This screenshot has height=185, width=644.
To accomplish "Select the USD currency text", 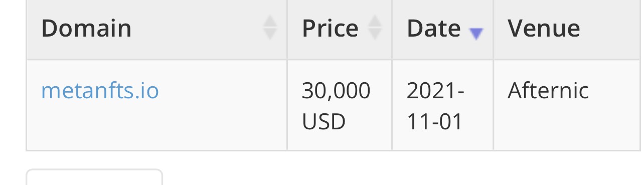I will tap(324, 122).
